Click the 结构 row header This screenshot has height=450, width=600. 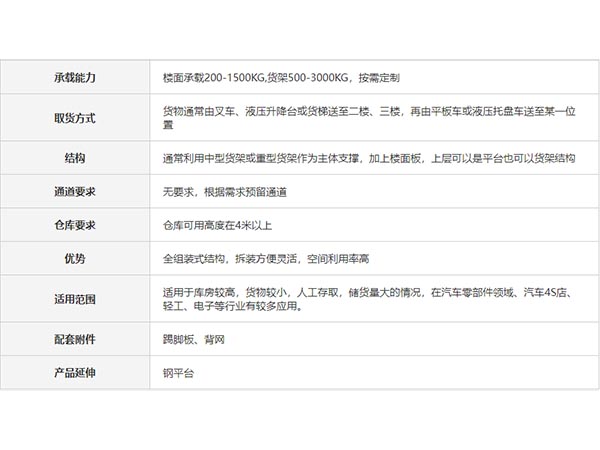[75, 158]
